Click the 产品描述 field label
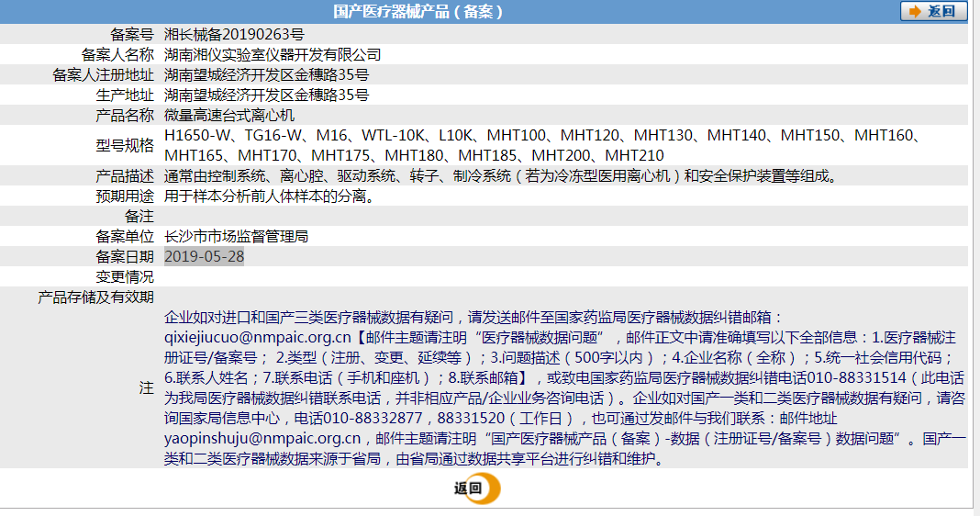This screenshot has height=516, width=980. click(x=125, y=175)
